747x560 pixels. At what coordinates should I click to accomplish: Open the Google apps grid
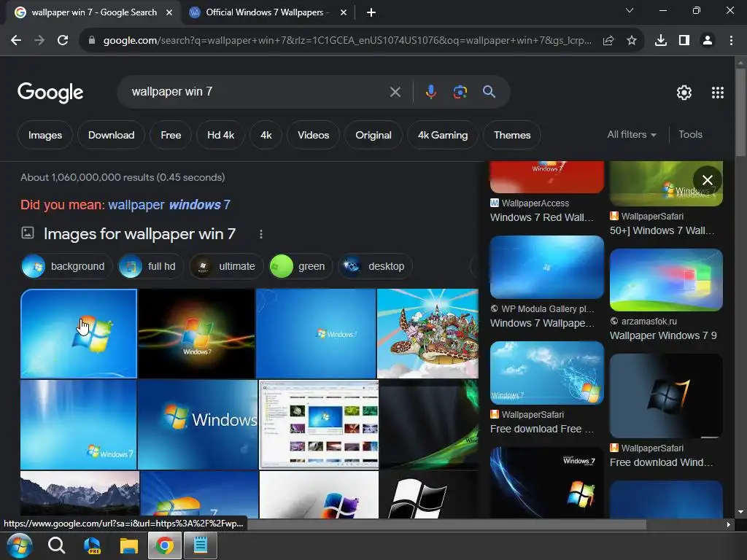[x=718, y=93]
